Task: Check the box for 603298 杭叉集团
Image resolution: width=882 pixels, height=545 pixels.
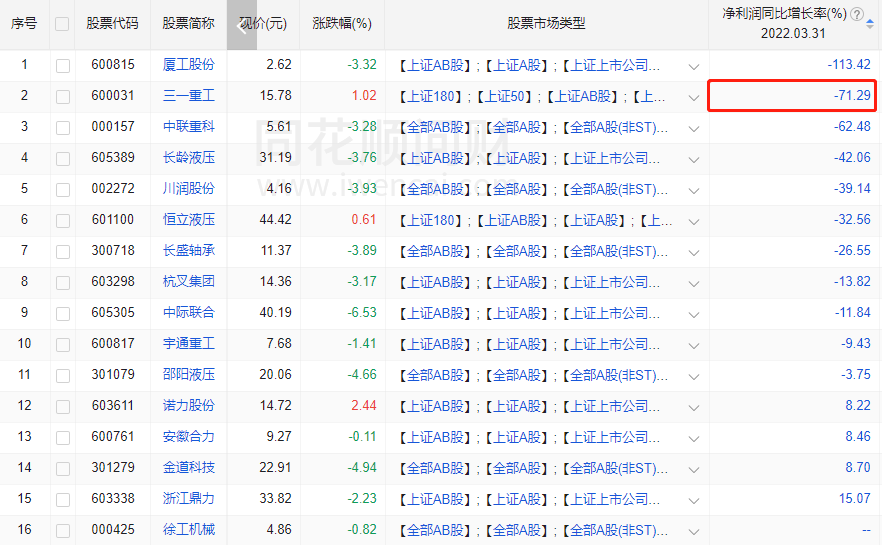Action: tap(63, 282)
